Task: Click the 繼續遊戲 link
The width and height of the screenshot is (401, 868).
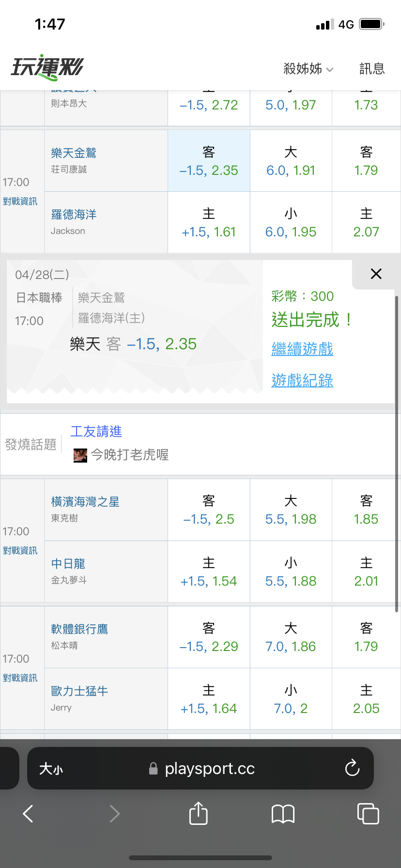Action: (x=302, y=349)
